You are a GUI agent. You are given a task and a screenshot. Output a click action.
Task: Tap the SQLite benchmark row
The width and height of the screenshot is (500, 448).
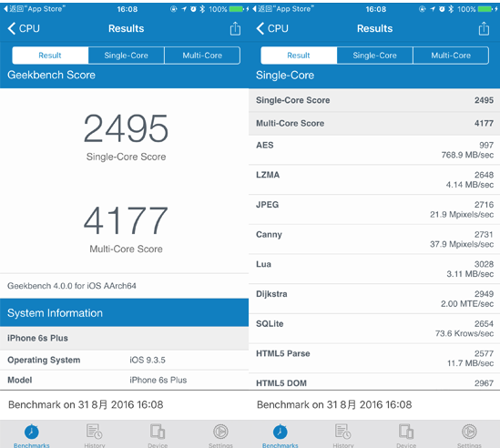[x=374, y=329]
